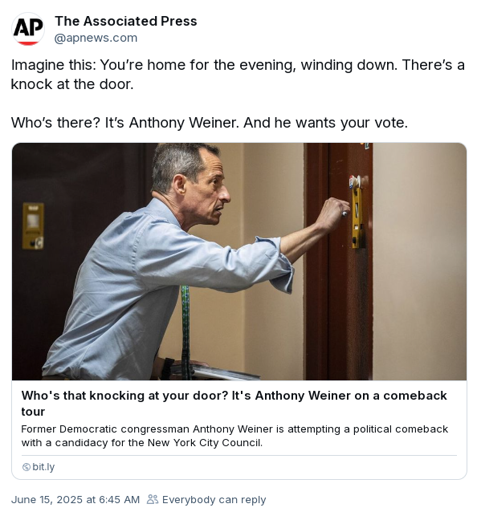Click the 'Who's there?' post paragraph
The height and width of the screenshot is (512, 477).
(x=209, y=123)
